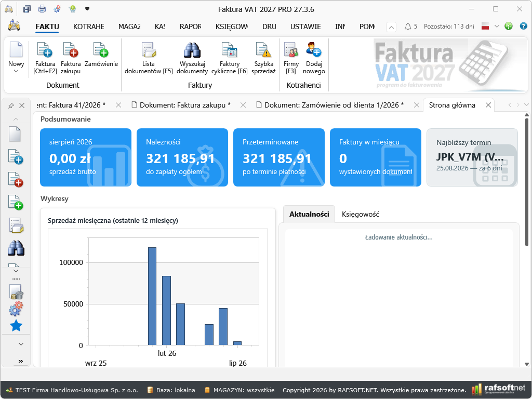Image resolution: width=532 pixels, height=399 pixels.
Task: Open the KOTRAHE ribbon tab
Action: (x=88, y=26)
